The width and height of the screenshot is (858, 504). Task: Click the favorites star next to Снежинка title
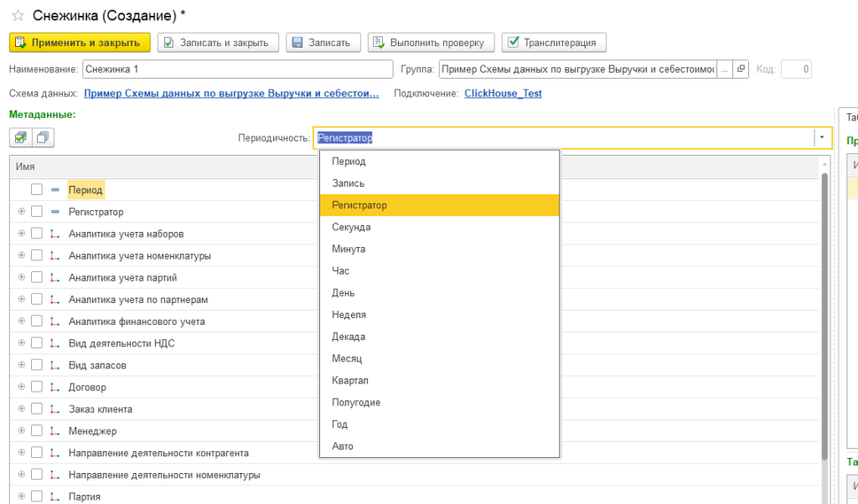17,16
